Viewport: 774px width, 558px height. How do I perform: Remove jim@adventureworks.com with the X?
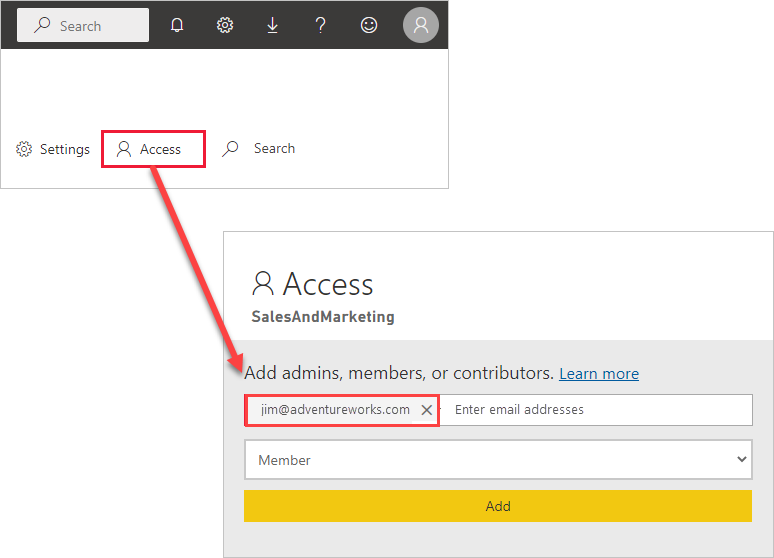pos(427,410)
